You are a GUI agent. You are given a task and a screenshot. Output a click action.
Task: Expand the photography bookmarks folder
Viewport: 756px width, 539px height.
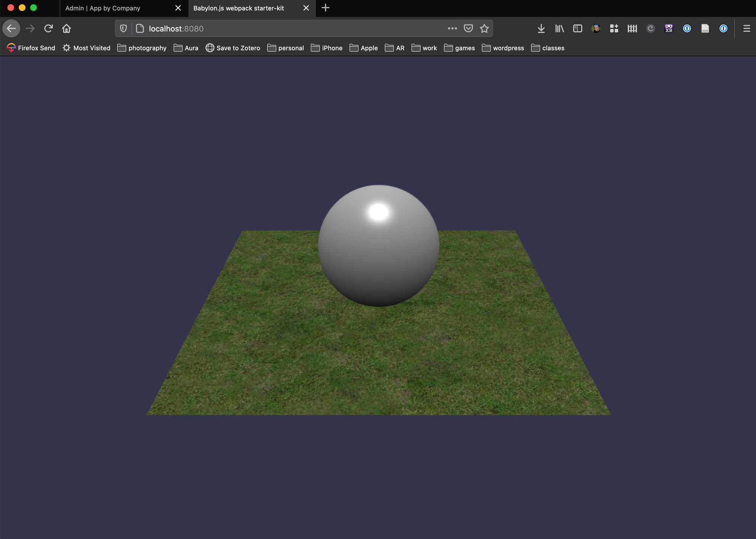click(142, 48)
